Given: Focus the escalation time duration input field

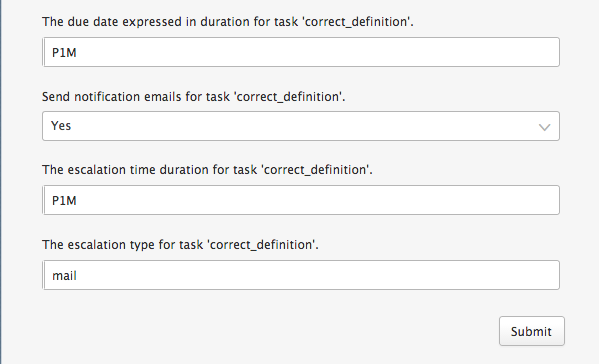Looking at the screenshot, I should tap(301, 200).
